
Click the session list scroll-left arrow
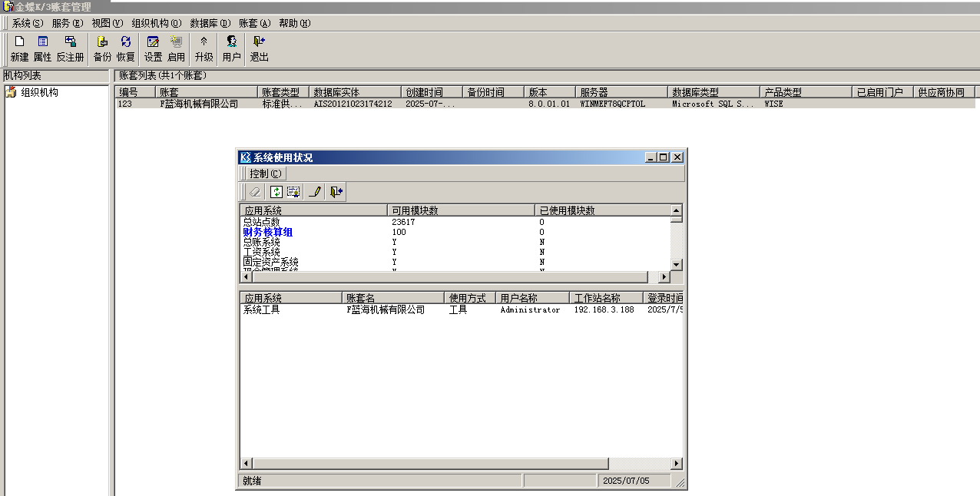tap(247, 464)
